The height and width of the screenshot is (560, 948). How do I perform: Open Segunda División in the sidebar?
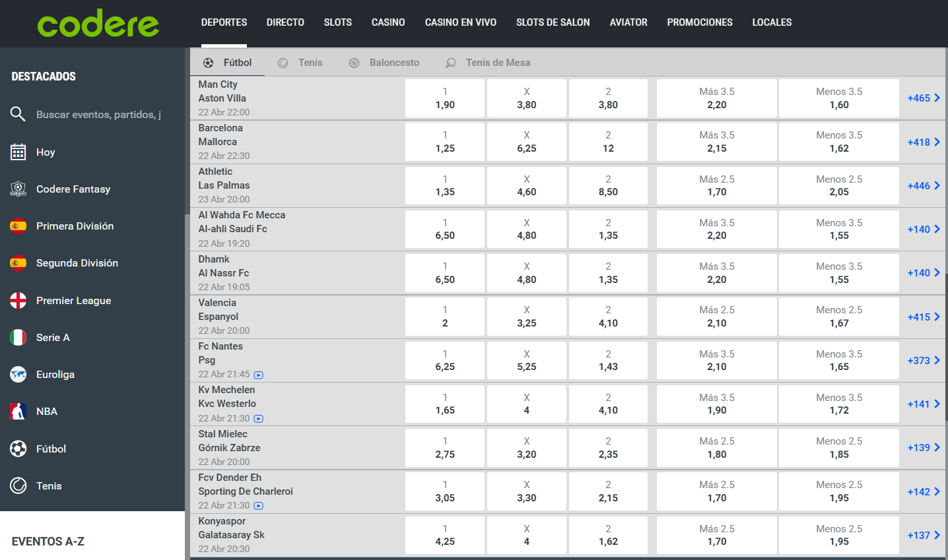pos(77,263)
